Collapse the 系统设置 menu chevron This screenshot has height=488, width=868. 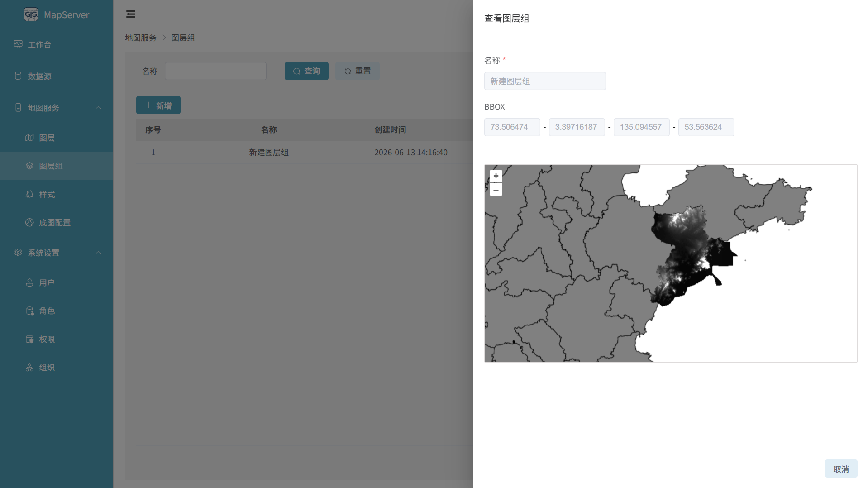98,252
